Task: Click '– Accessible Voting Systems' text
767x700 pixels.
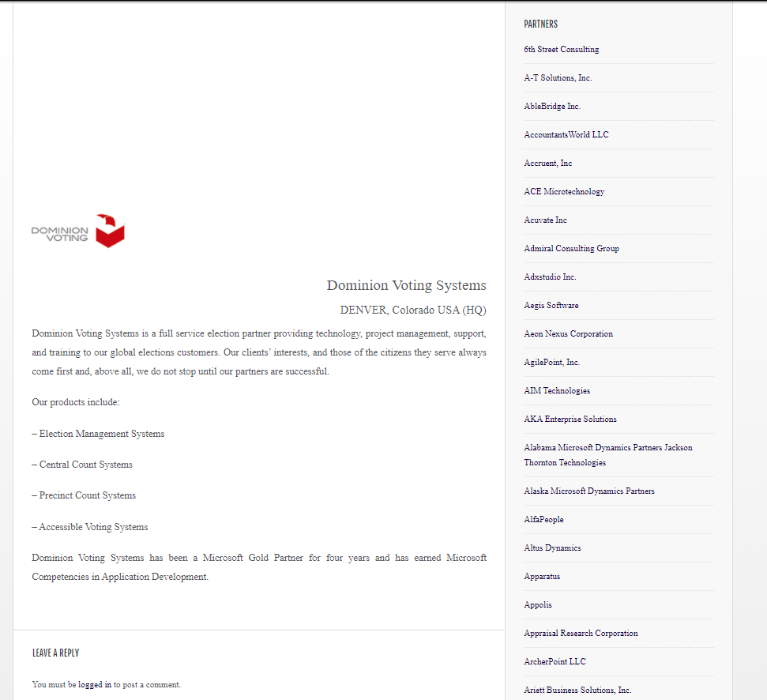Action: click(x=90, y=527)
